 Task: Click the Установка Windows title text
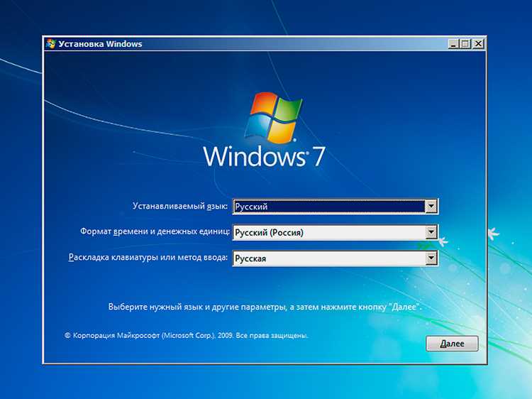coord(100,44)
